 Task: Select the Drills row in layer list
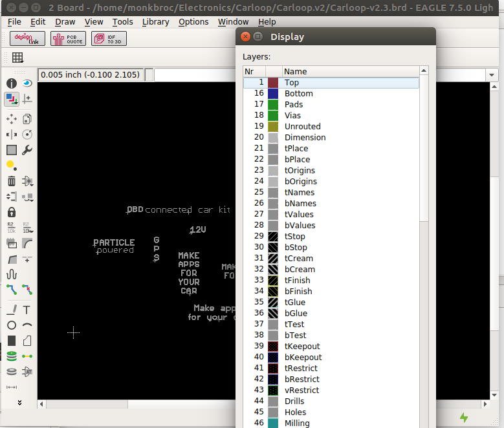[331, 401]
